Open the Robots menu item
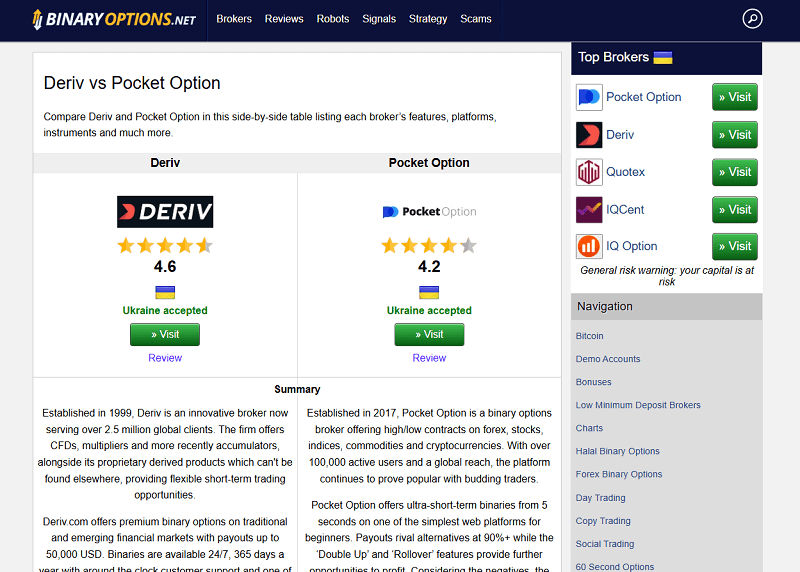This screenshot has height=572, width=800. coord(333,19)
